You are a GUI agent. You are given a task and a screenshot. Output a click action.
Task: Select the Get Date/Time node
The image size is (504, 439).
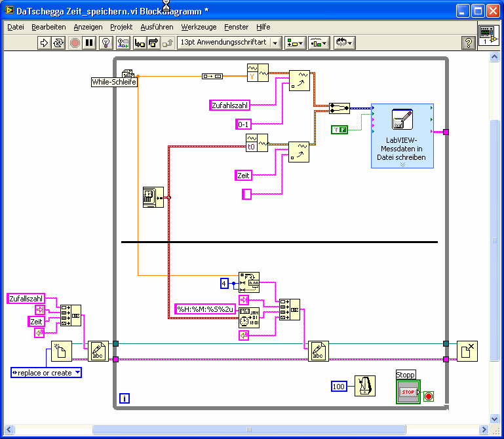[153, 197]
